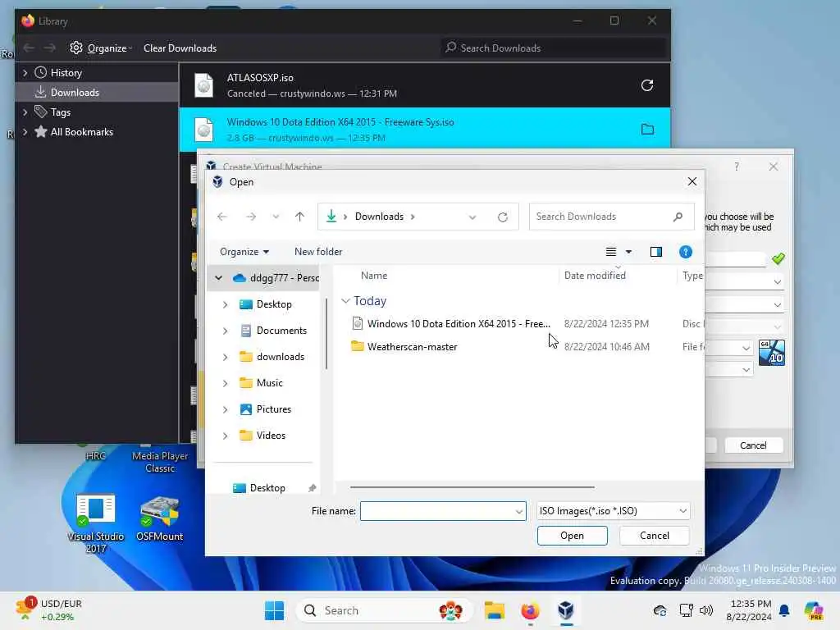Select ATLASOSXP.iso download entry
The height and width of the screenshot is (630, 840).
[424, 85]
